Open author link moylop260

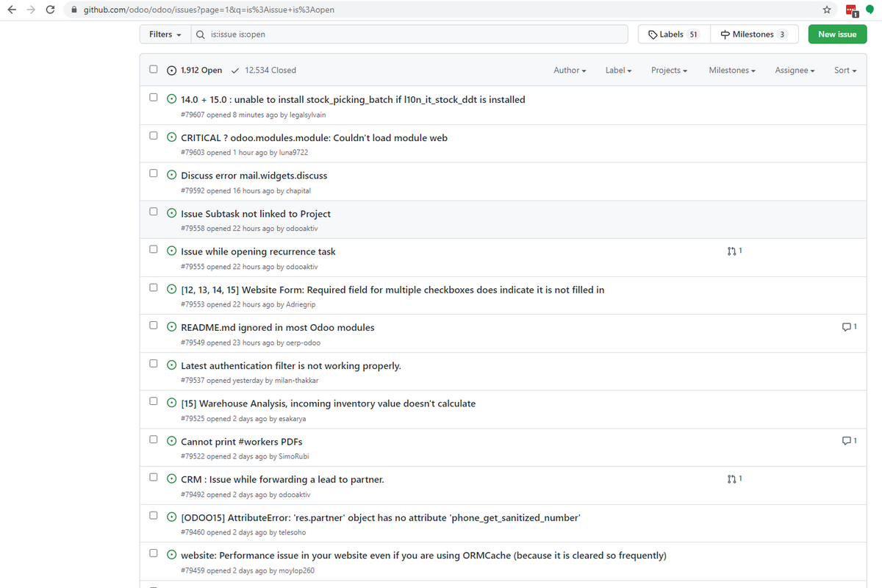pos(297,570)
